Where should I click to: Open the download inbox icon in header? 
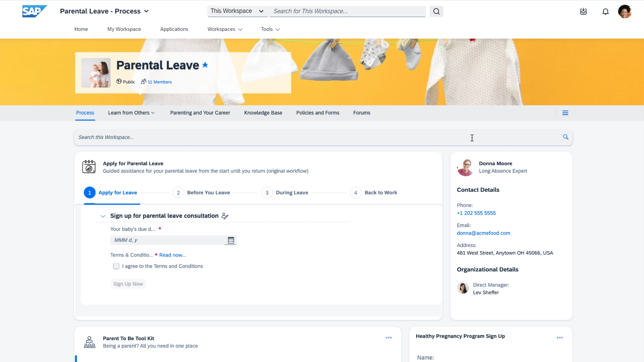coord(583,12)
